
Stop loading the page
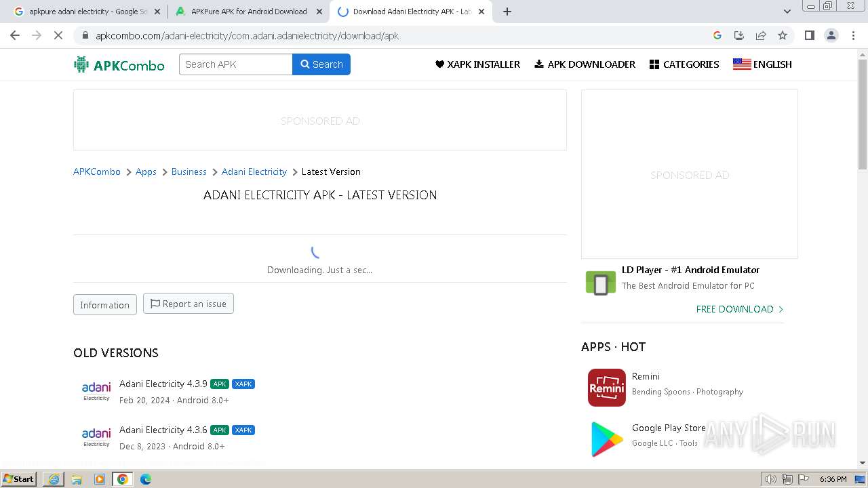(x=58, y=35)
